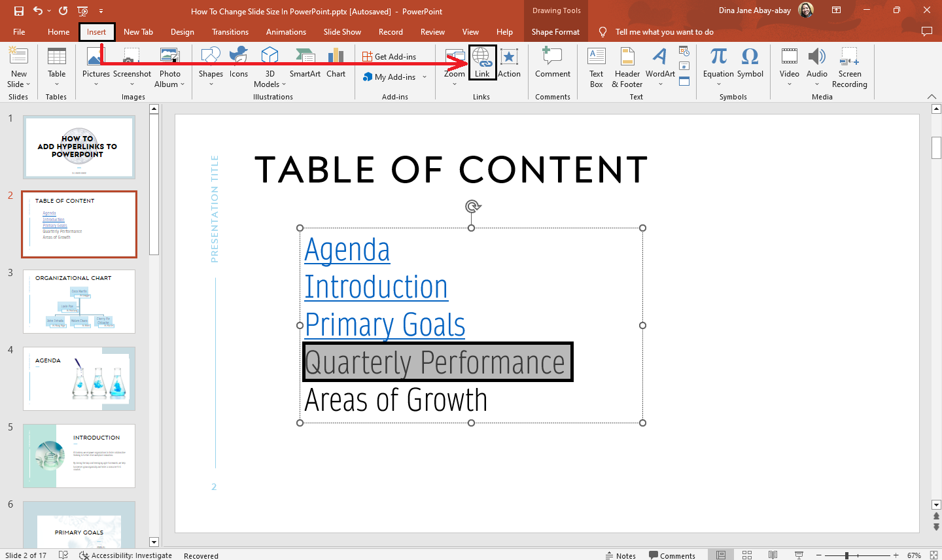Viewport: 942px width, 560px height.
Task: Expand the Pictures dropdown arrow
Action: point(96,84)
